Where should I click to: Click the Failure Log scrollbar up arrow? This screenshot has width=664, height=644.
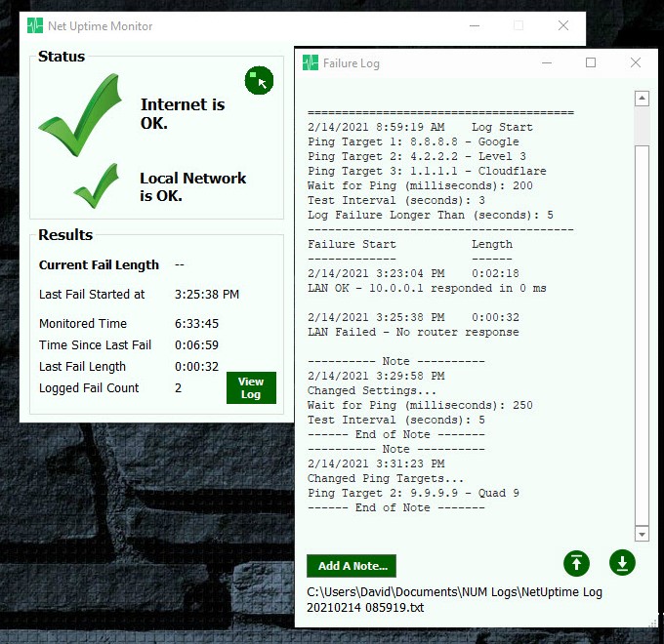(642, 99)
